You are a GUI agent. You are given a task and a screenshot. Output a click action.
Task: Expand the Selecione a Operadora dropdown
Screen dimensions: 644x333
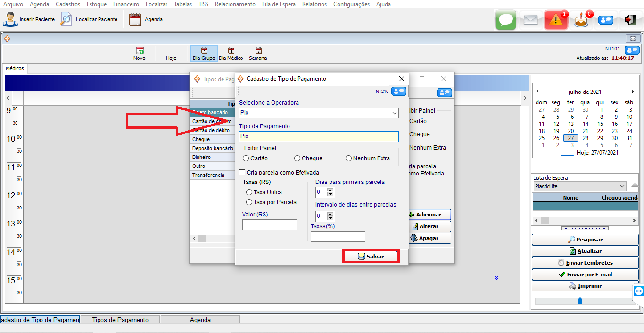(x=394, y=113)
